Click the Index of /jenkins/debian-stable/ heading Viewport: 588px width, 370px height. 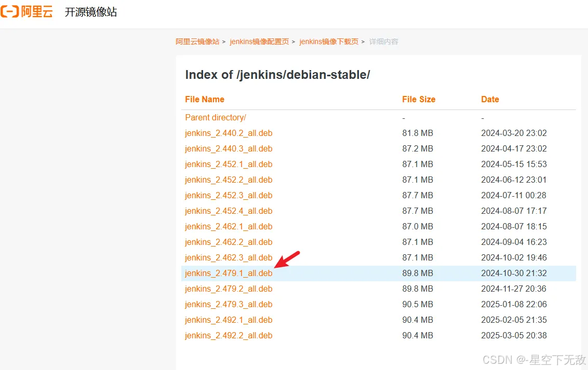pyautogui.click(x=277, y=75)
